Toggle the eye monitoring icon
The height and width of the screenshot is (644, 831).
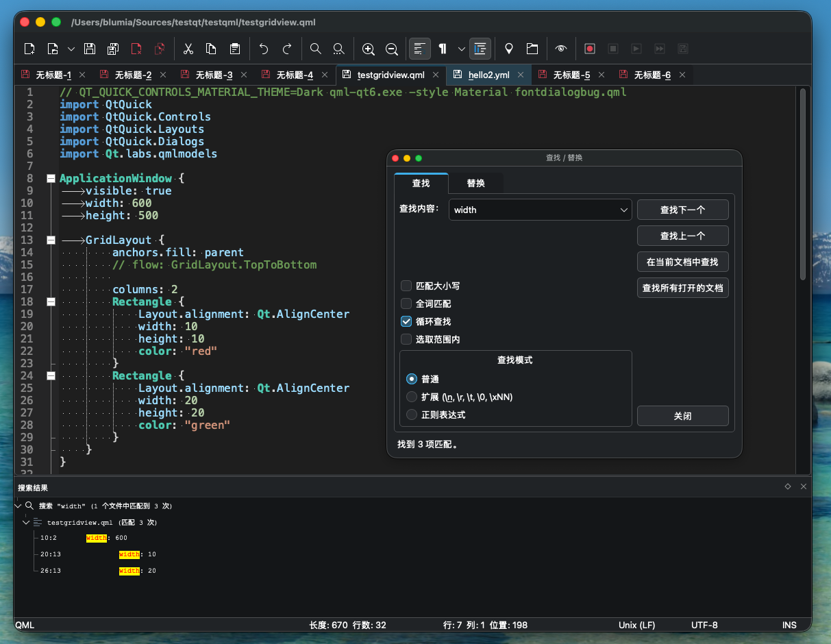(x=561, y=49)
